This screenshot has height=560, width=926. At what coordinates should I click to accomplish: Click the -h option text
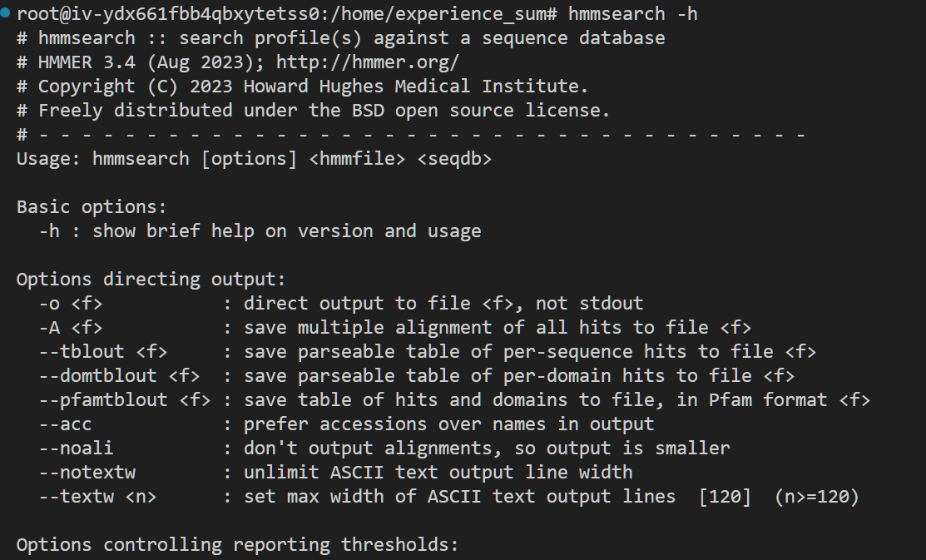[x=50, y=231]
